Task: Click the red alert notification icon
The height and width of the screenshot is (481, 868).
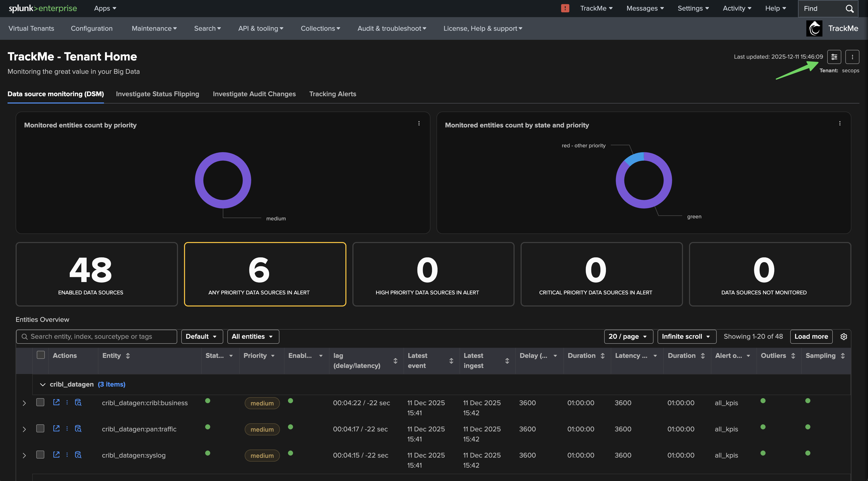Action: (565, 8)
